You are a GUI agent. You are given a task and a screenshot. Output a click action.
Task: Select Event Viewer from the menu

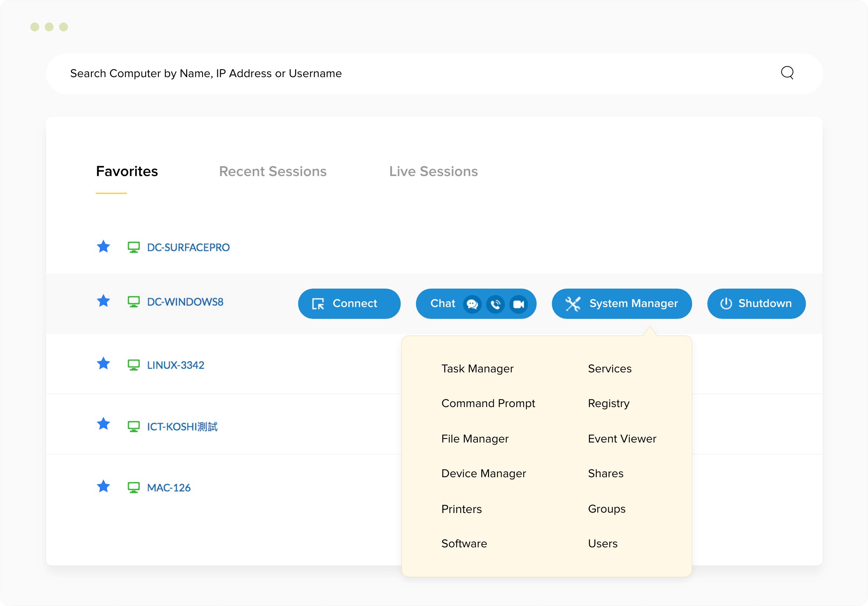622,439
